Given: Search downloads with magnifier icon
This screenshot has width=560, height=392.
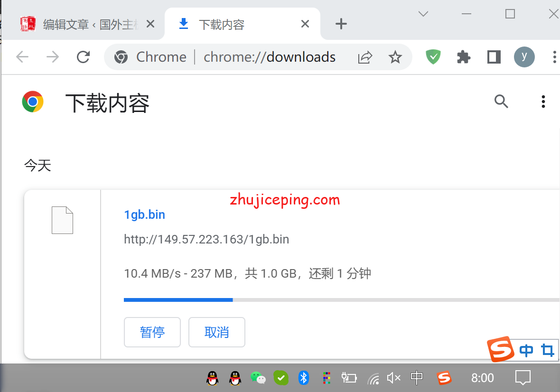Looking at the screenshot, I should point(501,102).
